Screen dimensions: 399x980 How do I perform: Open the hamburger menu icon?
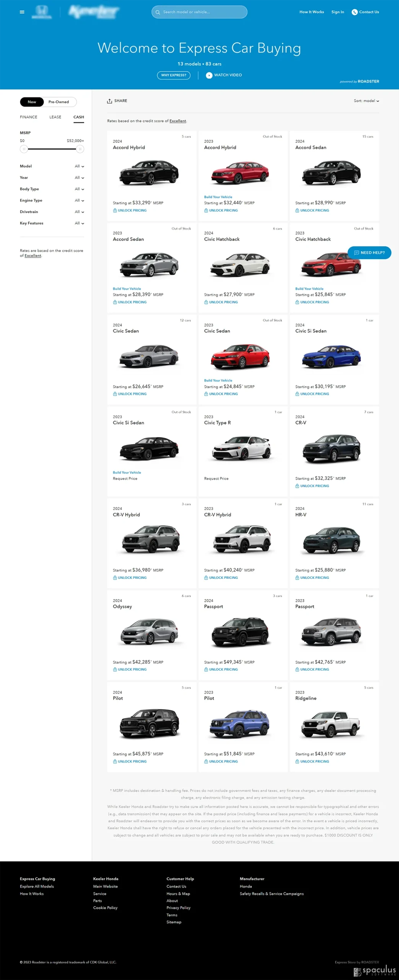(x=22, y=12)
